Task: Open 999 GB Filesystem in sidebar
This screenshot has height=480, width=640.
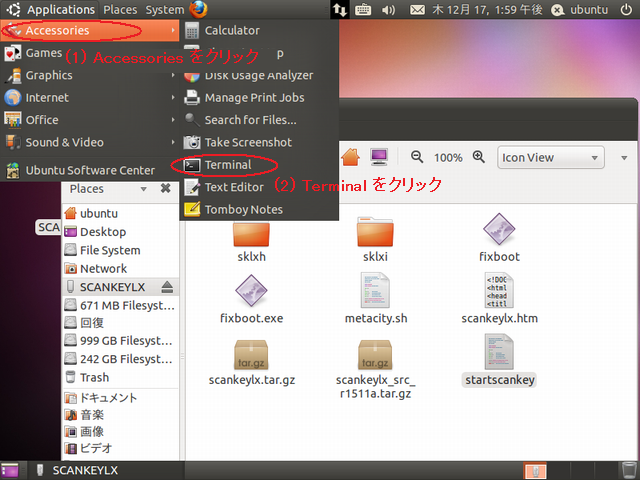Action: click(120, 341)
